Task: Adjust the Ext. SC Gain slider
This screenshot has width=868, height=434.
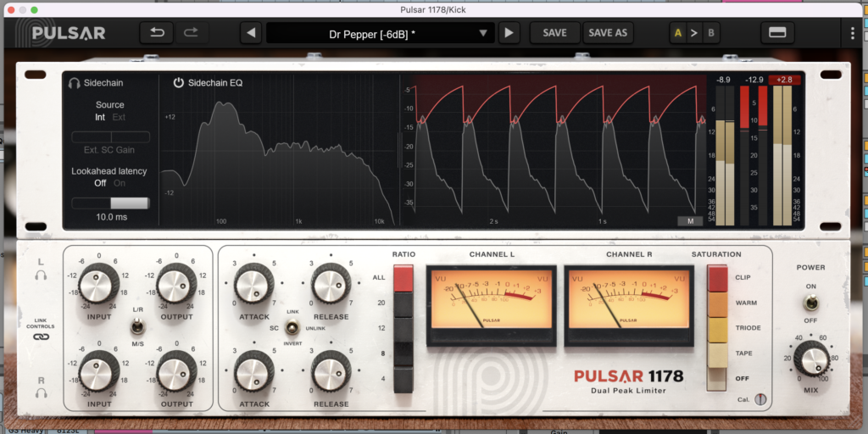Action: [x=111, y=137]
